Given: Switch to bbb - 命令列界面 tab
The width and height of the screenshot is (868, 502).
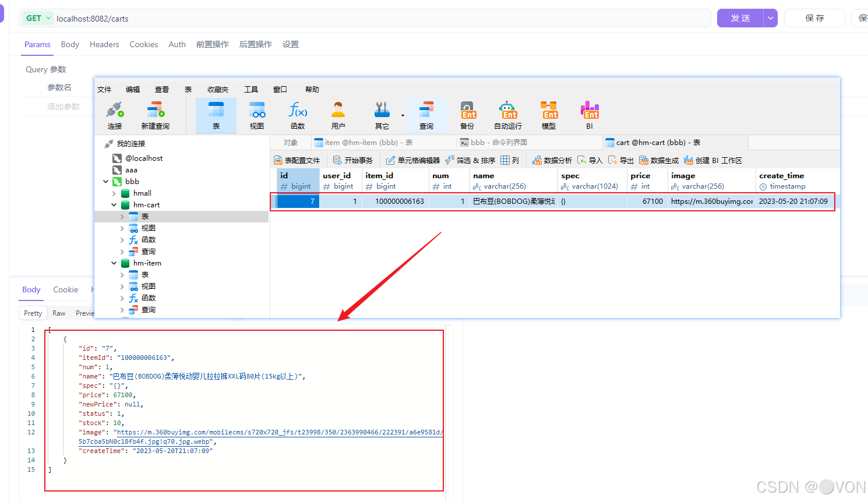Looking at the screenshot, I should [529, 142].
